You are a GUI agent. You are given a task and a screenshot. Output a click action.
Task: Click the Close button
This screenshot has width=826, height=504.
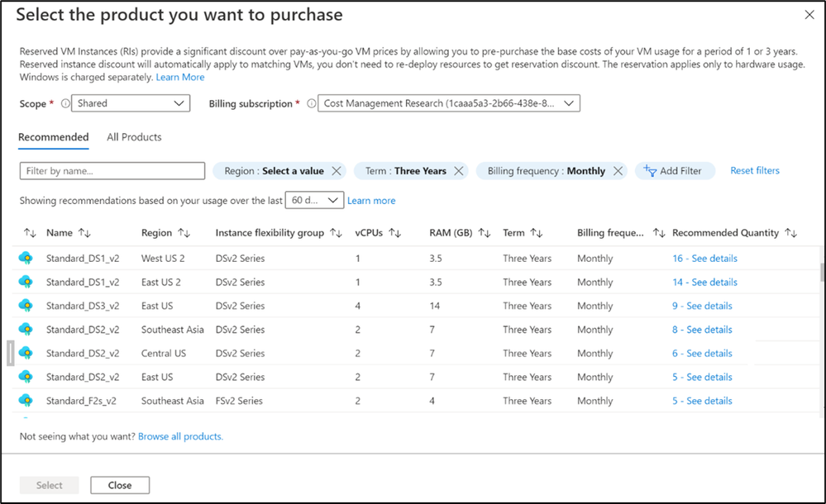pyautogui.click(x=120, y=485)
